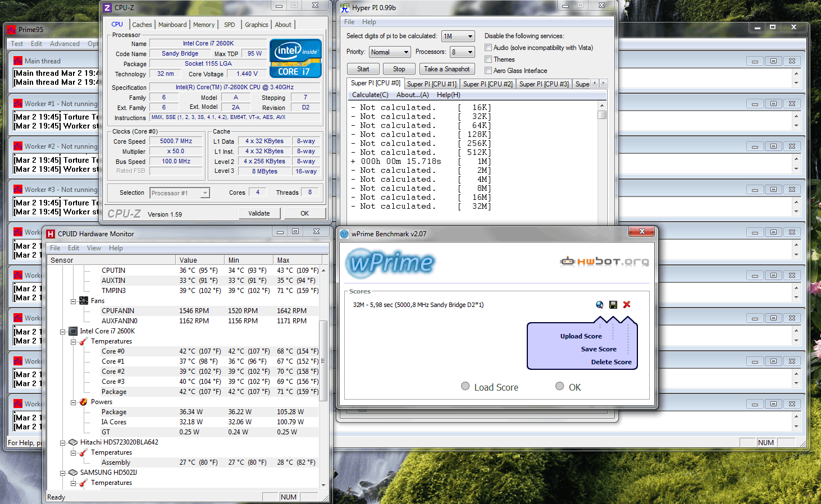821x504 pixels.
Task: Click the Worker #1 window icon in Prime95
Action: coord(18,103)
